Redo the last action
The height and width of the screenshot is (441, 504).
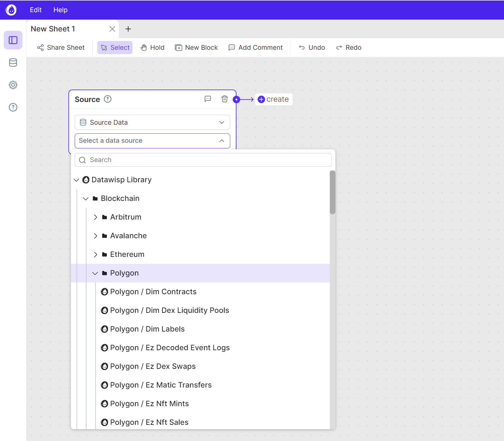click(349, 48)
